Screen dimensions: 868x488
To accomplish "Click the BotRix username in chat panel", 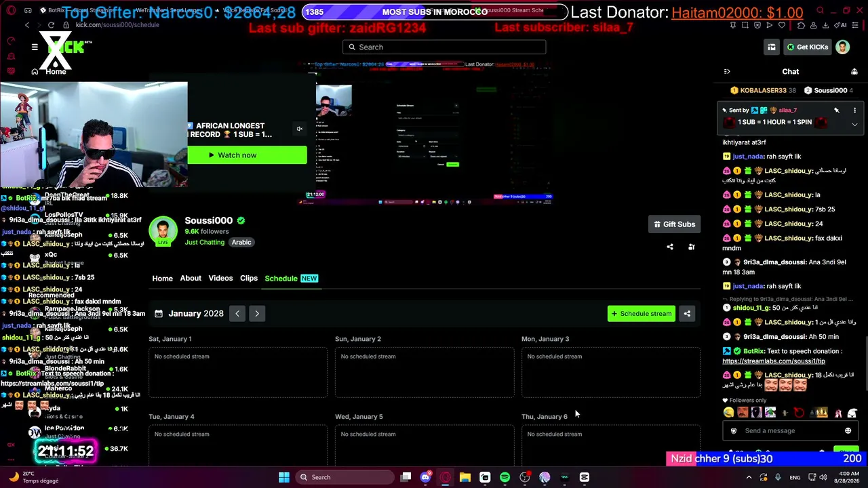I will click(x=753, y=351).
